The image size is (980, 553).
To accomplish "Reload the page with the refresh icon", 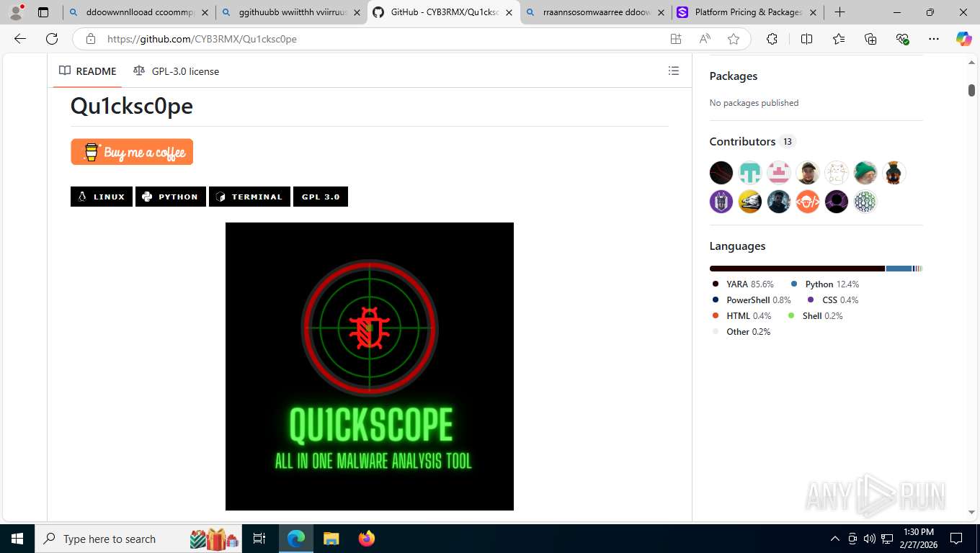I will tap(52, 39).
